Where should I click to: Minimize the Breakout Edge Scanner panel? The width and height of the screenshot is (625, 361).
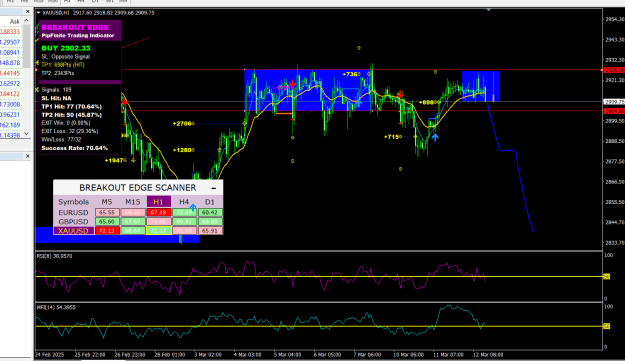[x=214, y=188]
